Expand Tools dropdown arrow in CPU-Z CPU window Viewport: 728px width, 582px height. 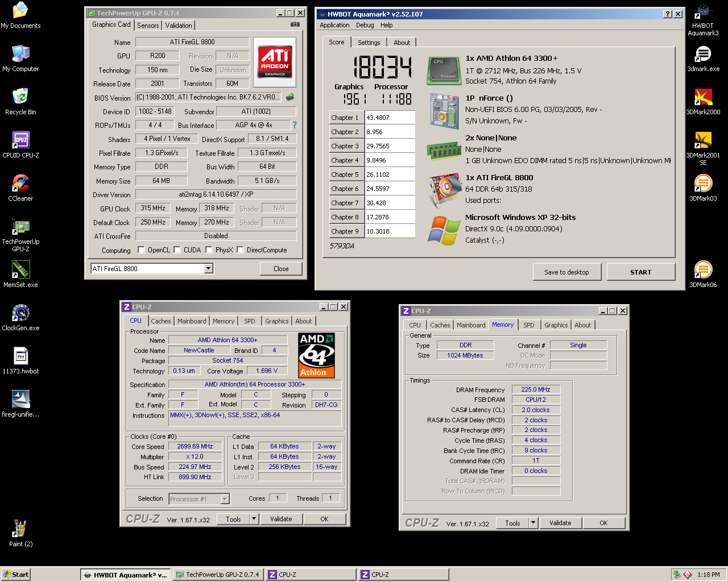click(x=254, y=519)
